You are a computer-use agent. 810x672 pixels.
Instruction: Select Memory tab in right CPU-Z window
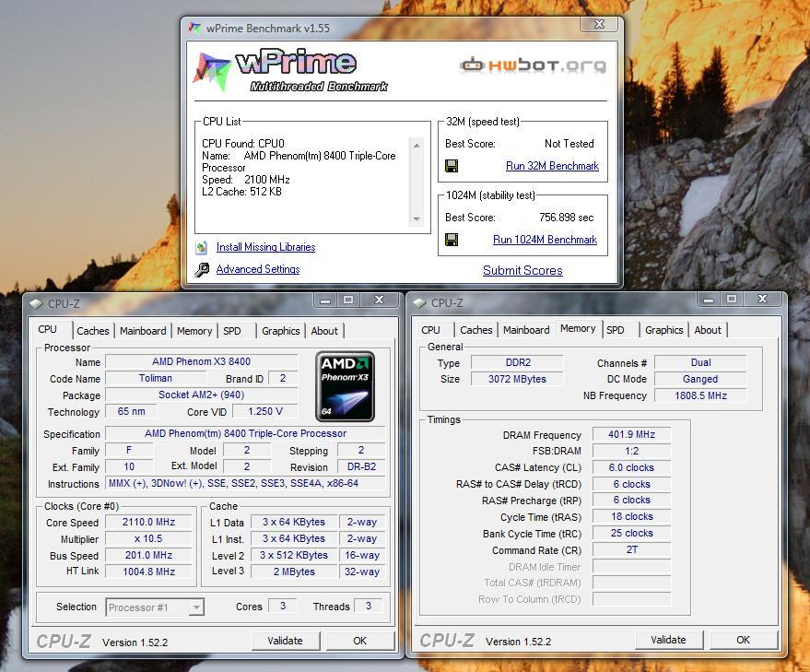[578, 328]
